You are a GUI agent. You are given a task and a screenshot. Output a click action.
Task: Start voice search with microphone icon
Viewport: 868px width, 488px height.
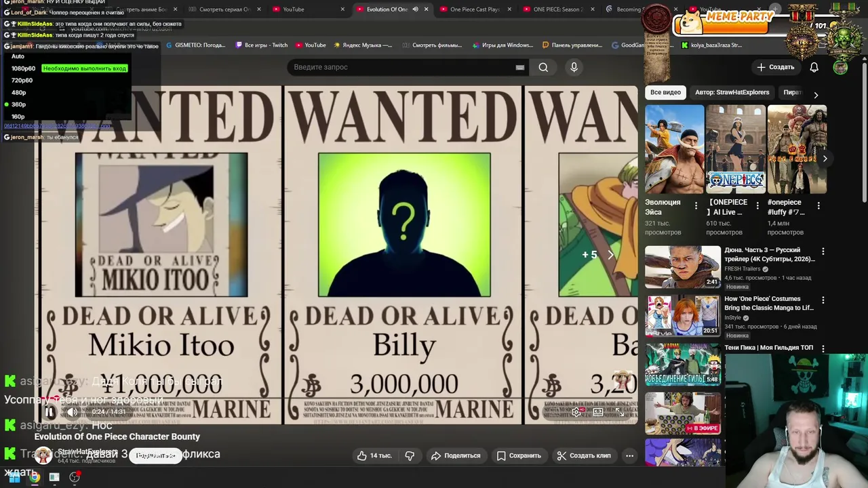574,67
